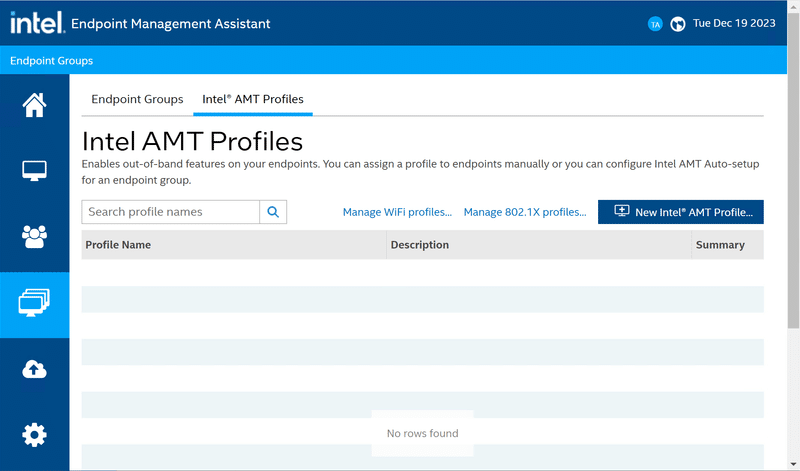Screen dimensions: 800x471
Task: Open Manage 802.1X profiles link
Action: tap(525, 212)
